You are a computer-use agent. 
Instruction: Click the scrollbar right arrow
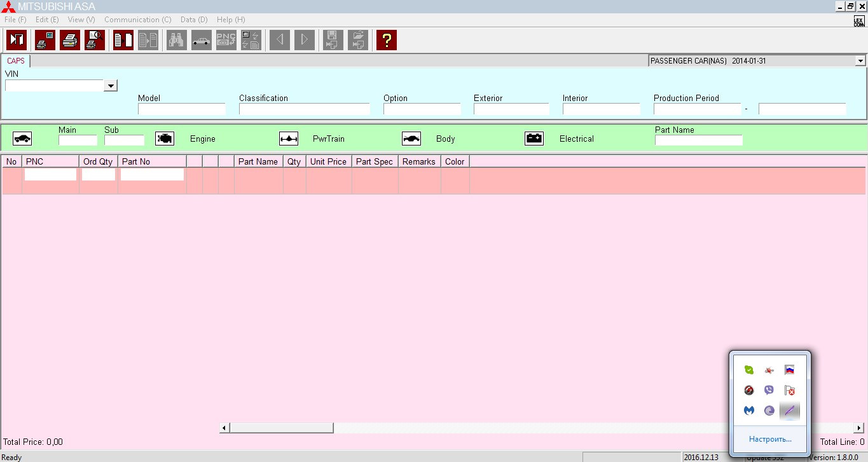pos(859,428)
